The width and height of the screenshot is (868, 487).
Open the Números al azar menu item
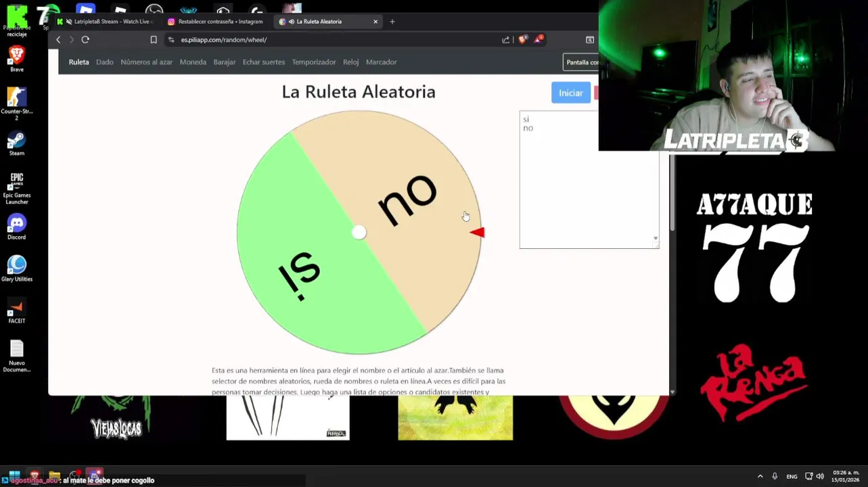[x=147, y=62]
